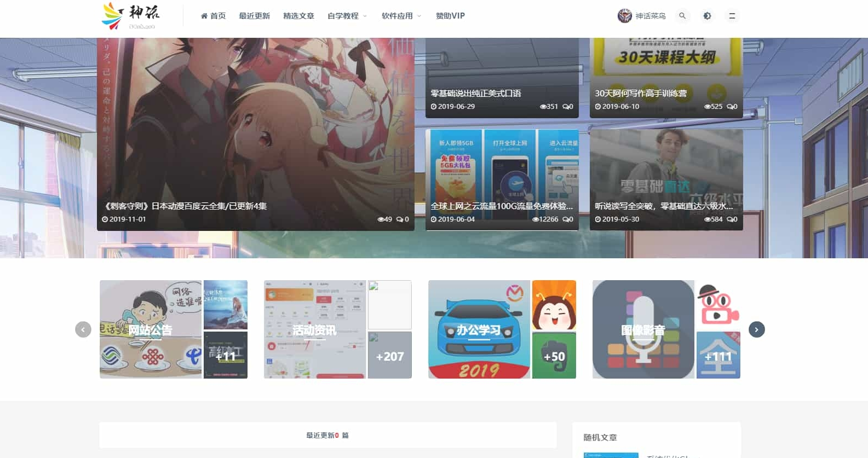Open 听说读写全突破 article card
The width and height of the screenshot is (868, 458).
click(x=666, y=179)
